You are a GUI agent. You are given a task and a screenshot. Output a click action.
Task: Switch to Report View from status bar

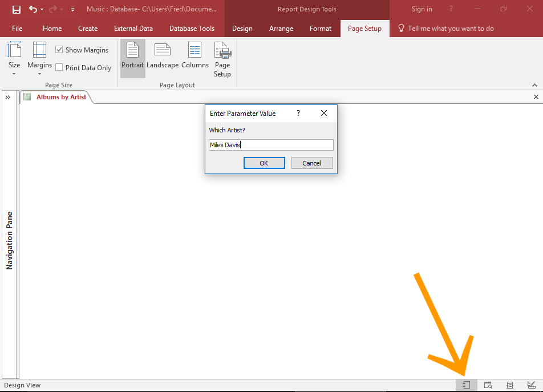467,385
